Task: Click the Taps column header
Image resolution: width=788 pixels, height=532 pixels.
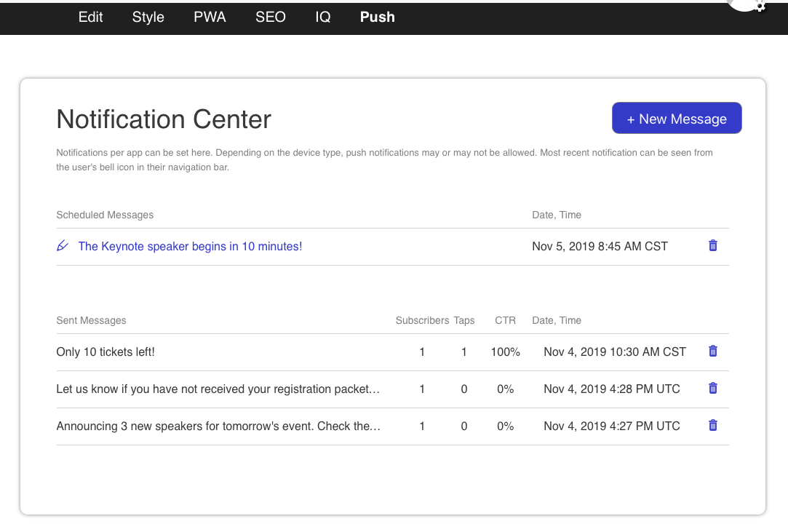Action: (x=464, y=320)
